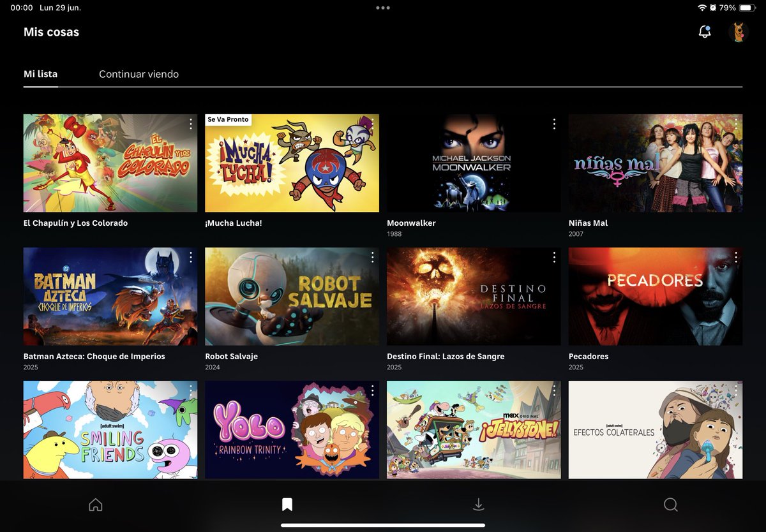Open three-dot menu on ¡Jellystone!
This screenshot has width=766, height=532.
[554, 390]
